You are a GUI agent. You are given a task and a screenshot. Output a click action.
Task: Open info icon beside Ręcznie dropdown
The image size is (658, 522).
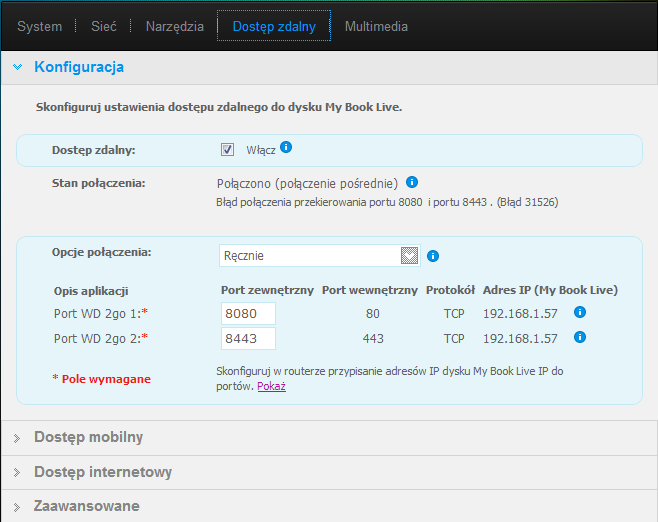point(433,256)
